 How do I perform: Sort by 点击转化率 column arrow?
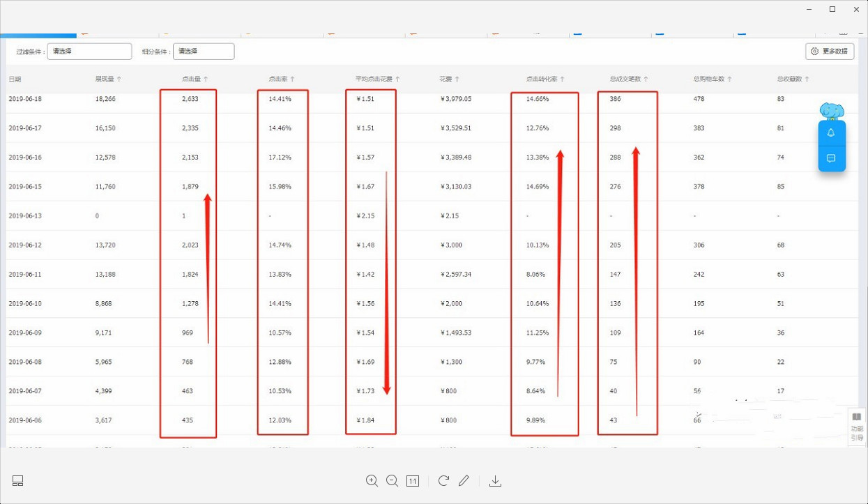click(x=562, y=79)
